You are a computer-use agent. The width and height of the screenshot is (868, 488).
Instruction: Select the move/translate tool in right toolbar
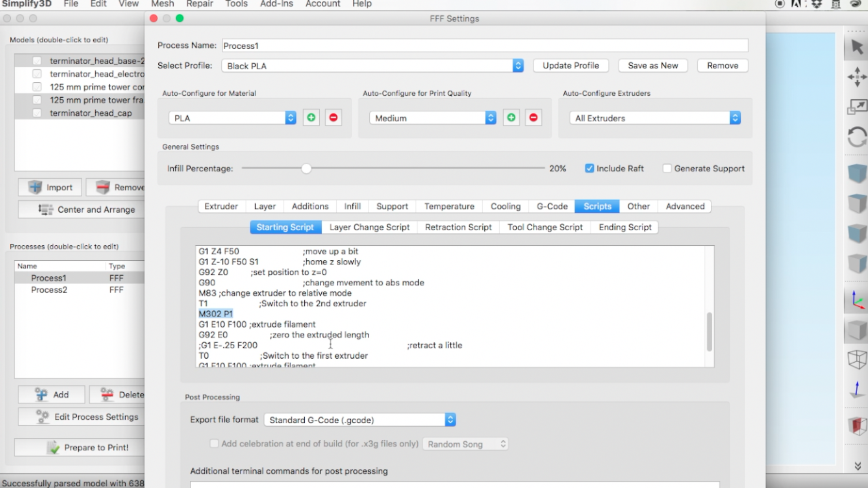point(857,77)
